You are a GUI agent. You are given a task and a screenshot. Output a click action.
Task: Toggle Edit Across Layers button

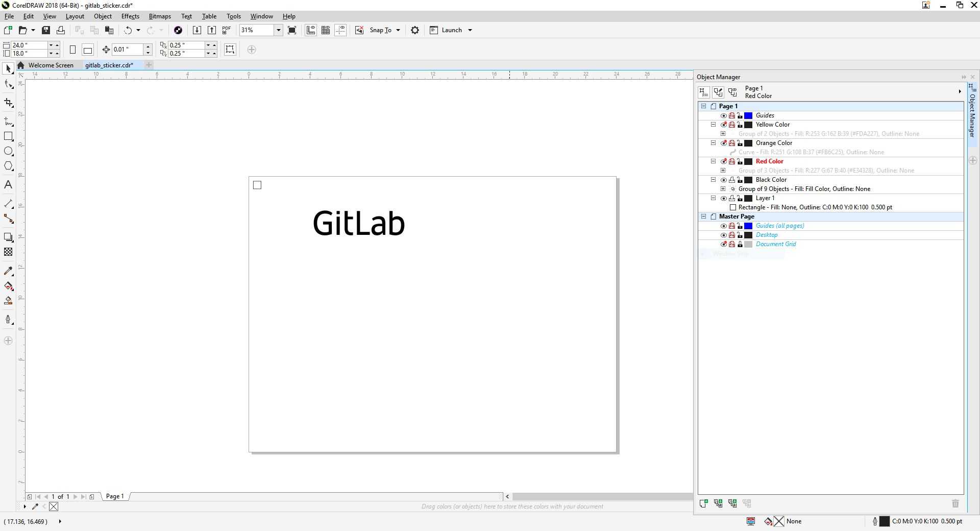[x=718, y=92]
